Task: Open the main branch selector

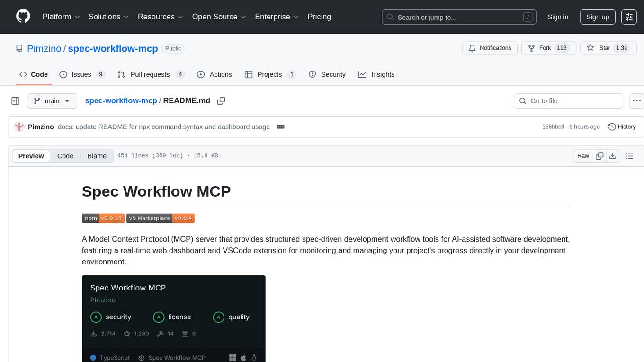Action: [x=52, y=101]
